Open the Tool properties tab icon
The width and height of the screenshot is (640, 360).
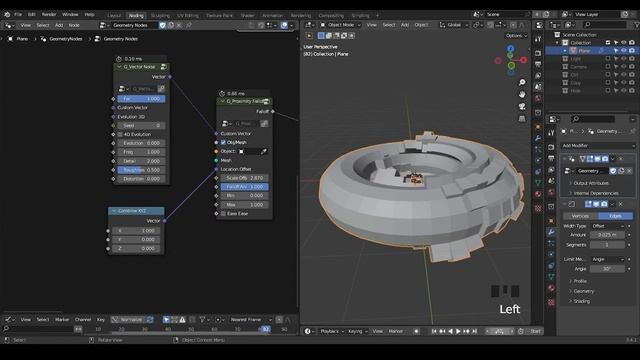(x=551, y=133)
